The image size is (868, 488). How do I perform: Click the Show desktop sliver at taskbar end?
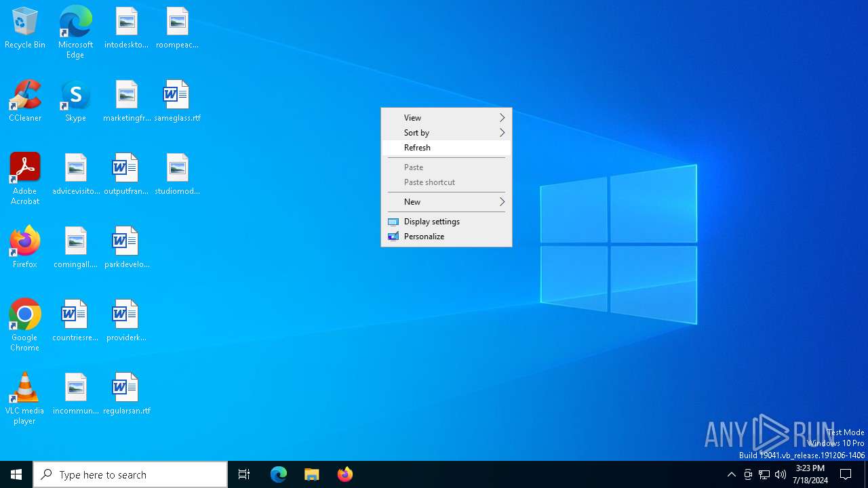[866, 474]
